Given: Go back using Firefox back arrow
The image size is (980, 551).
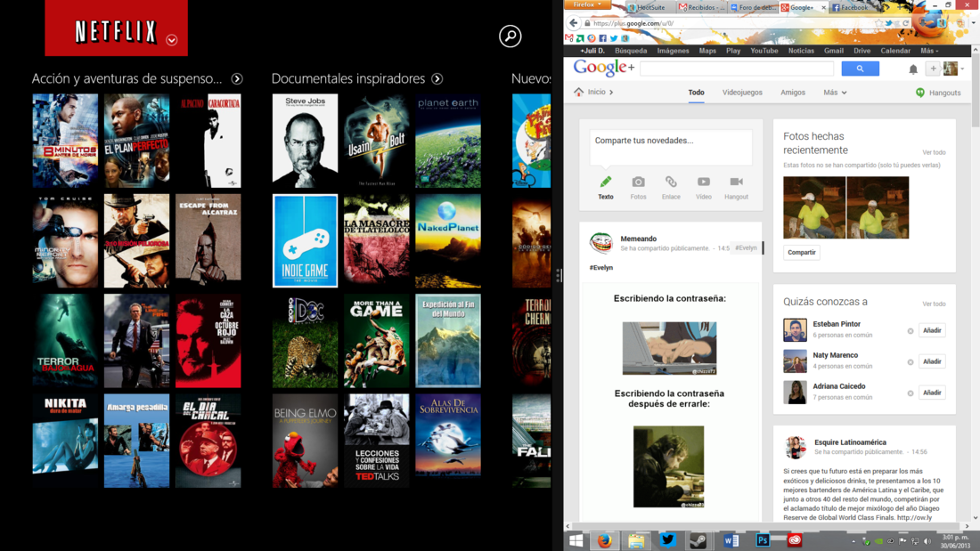Looking at the screenshot, I should tap(574, 23).
